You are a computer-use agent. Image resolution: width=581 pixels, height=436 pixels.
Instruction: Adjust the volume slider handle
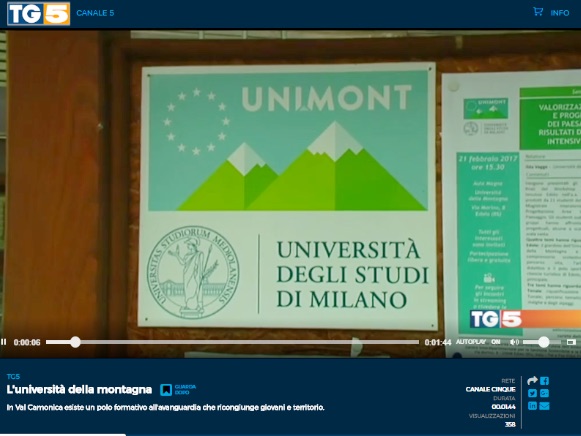[x=544, y=342]
